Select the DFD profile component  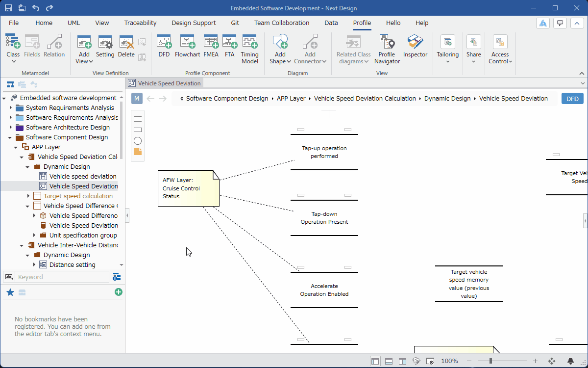[164, 47]
